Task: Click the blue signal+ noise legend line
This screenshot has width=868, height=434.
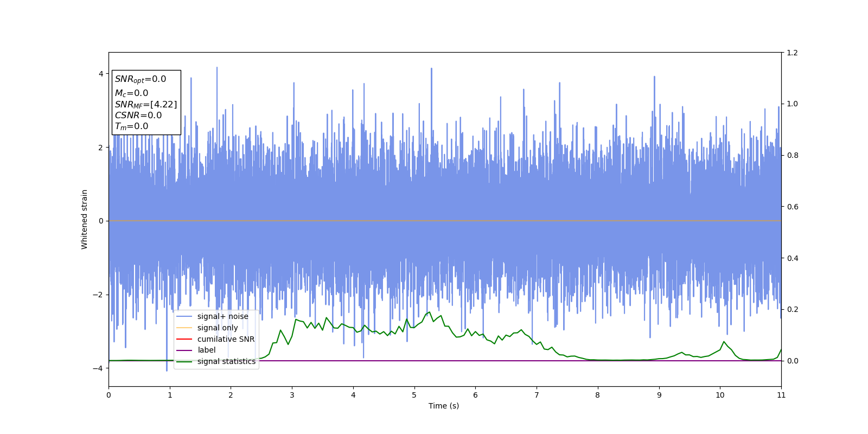Action: pyautogui.click(x=184, y=317)
